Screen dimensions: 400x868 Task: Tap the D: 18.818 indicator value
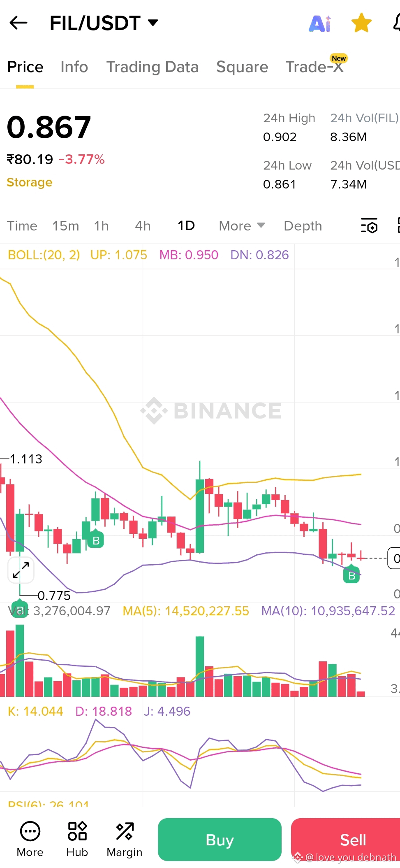coord(104,711)
